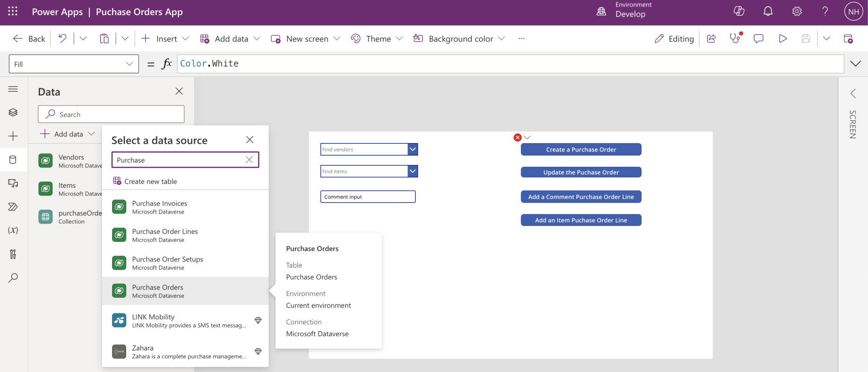
Task: Open the Add data toolbar menu
Action: (230, 39)
